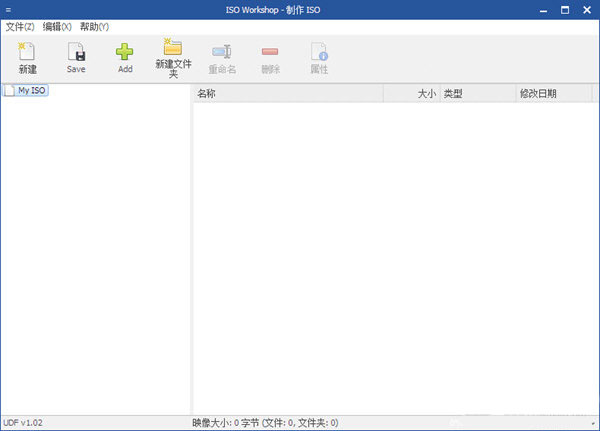The height and width of the screenshot is (431, 600).
Task: Click the 映像大小 status bar text
Action: tap(265, 423)
